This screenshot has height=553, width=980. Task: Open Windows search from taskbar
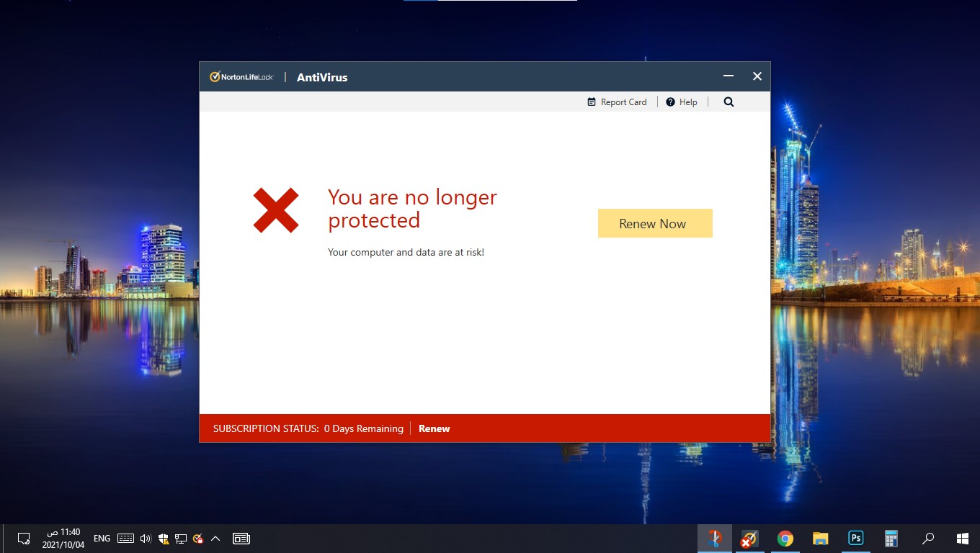[928, 539]
